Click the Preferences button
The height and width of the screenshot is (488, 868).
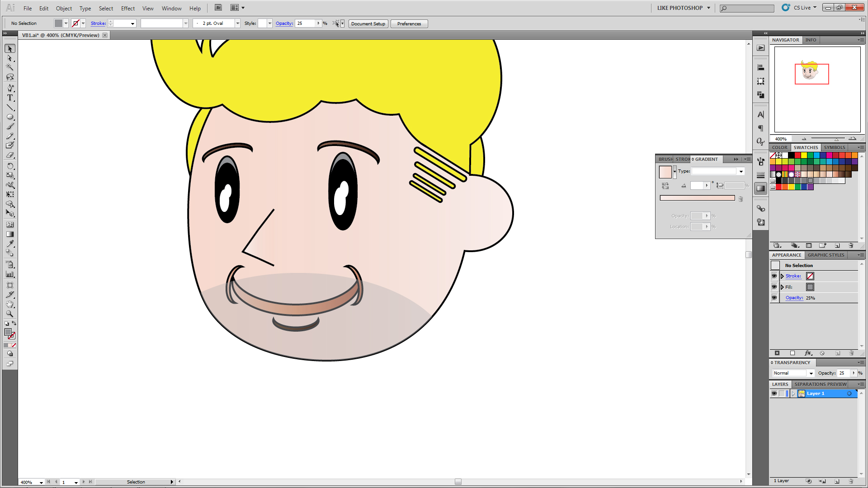(x=409, y=23)
